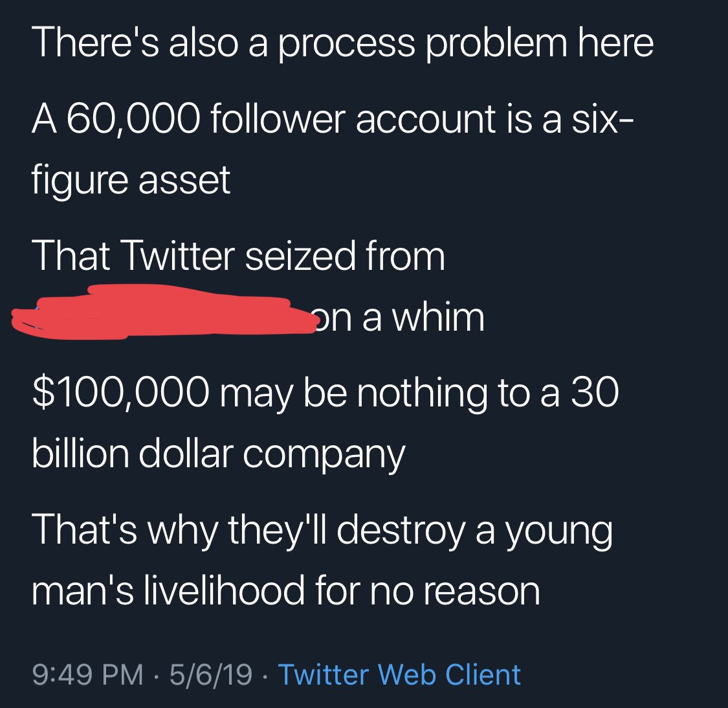Select the line 'There's also a process problem here'
The height and width of the screenshot is (708, 728).
pos(342,43)
